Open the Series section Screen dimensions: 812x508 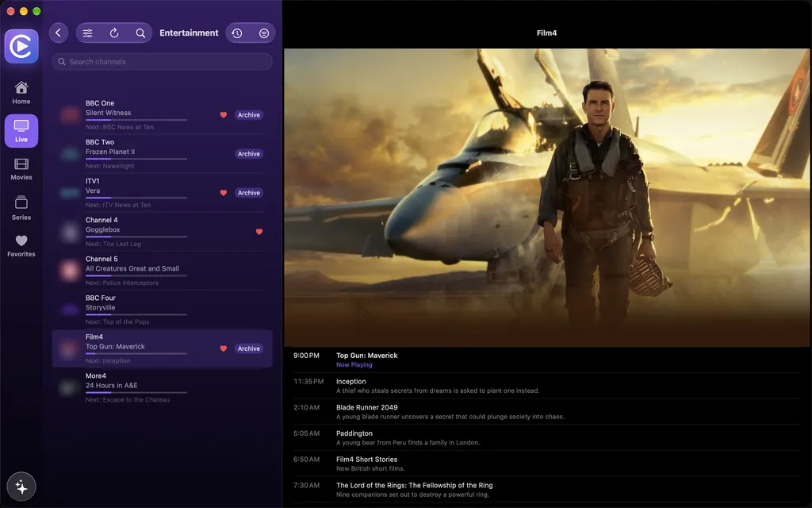point(21,208)
